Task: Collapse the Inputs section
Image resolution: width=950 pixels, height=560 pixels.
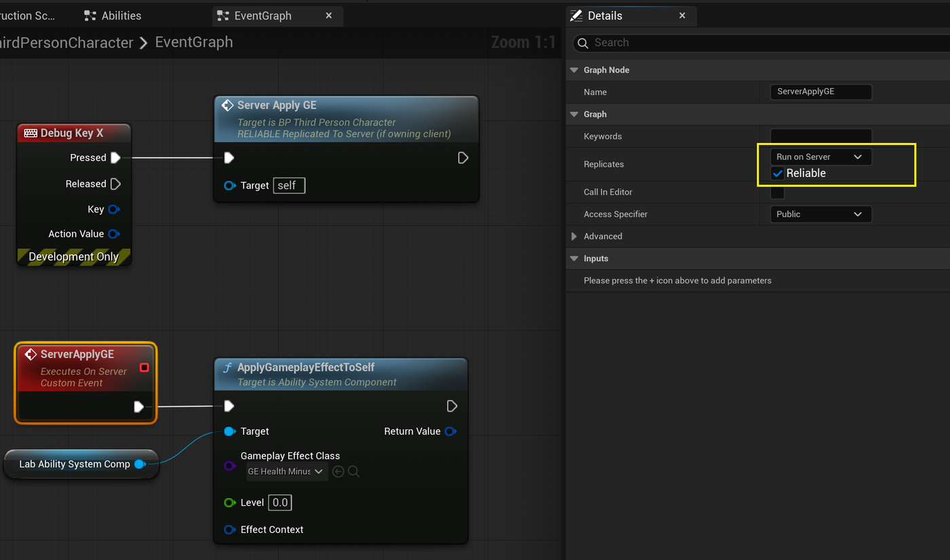Action: coord(574,258)
